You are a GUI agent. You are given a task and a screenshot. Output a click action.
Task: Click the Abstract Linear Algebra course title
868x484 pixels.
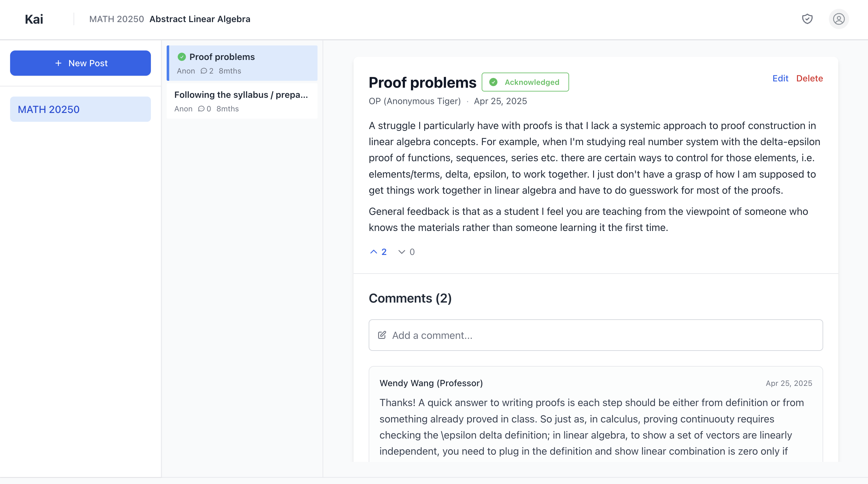tap(200, 19)
